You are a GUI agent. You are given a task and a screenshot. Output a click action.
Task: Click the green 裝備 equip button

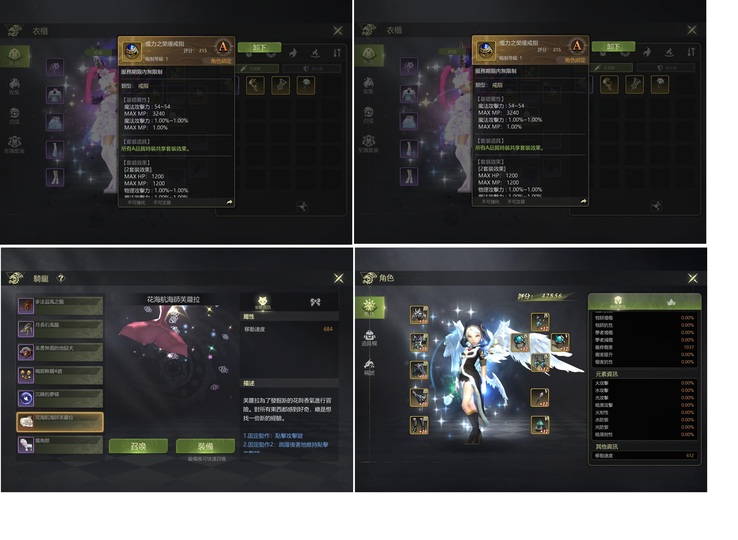pos(205,446)
